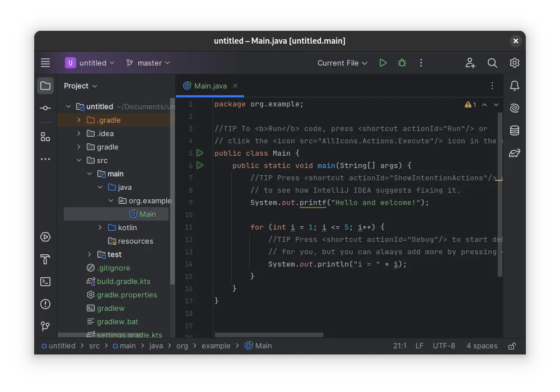Open the main hamburger menu

coord(45,63)
